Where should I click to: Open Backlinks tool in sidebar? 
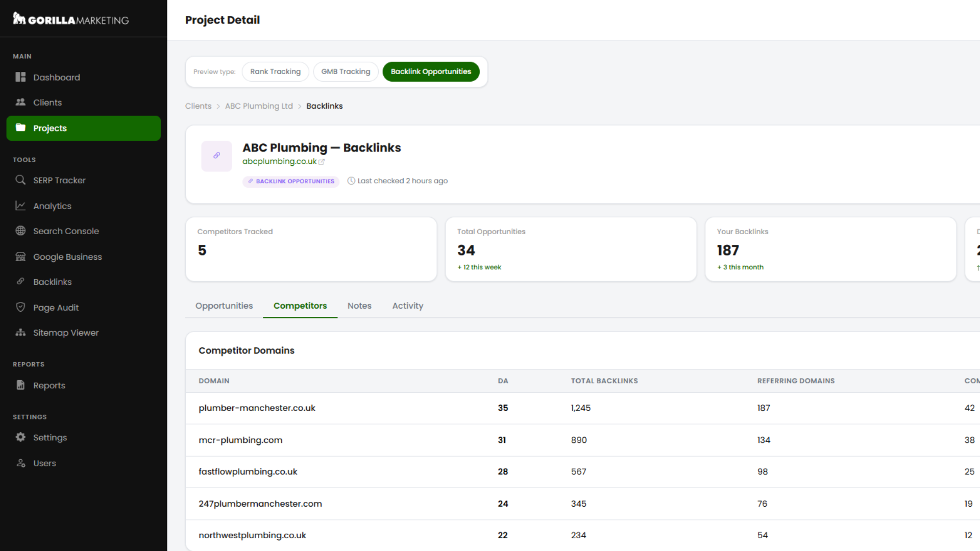click(83, 282)
